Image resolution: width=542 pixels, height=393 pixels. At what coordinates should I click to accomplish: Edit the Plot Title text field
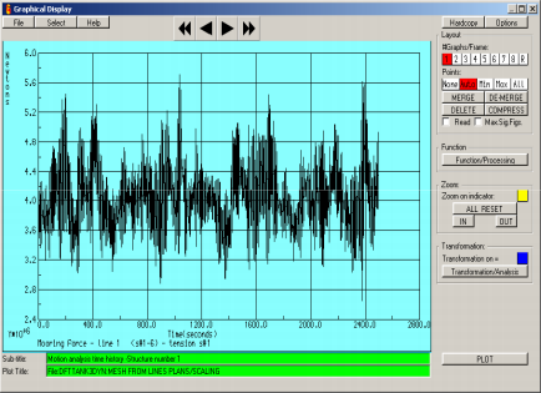pos(238,371)
